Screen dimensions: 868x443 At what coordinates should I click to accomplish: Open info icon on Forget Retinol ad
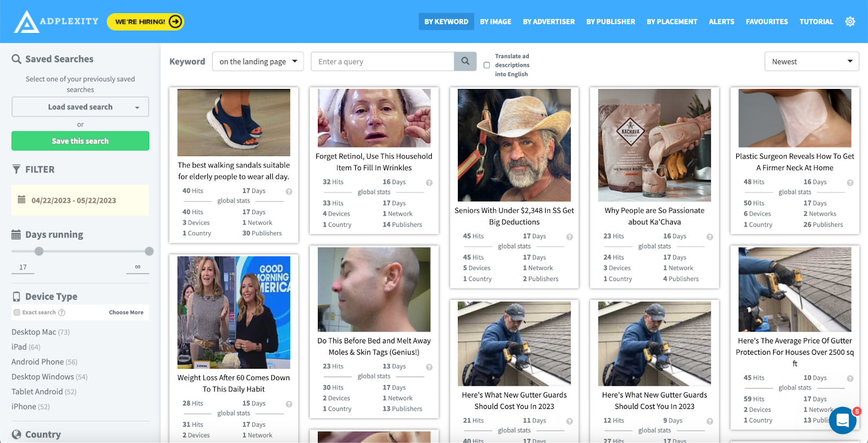[x=429, y=183]
